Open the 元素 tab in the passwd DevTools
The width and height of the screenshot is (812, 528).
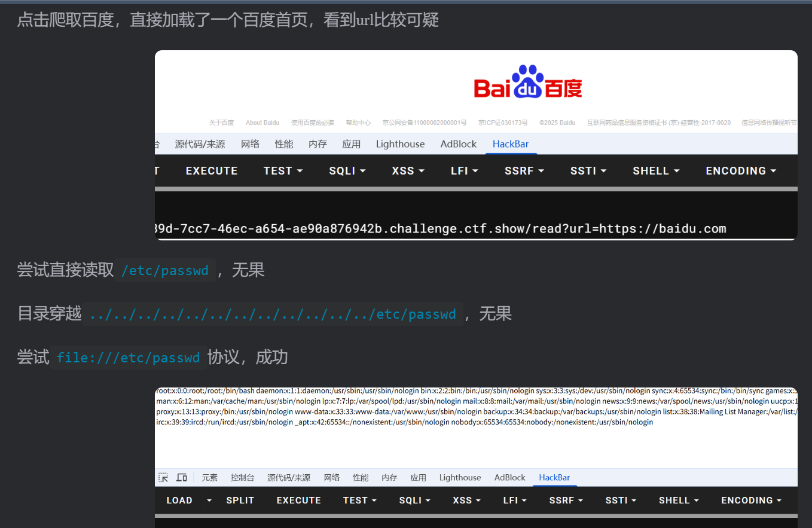click(x=210, y=477)
